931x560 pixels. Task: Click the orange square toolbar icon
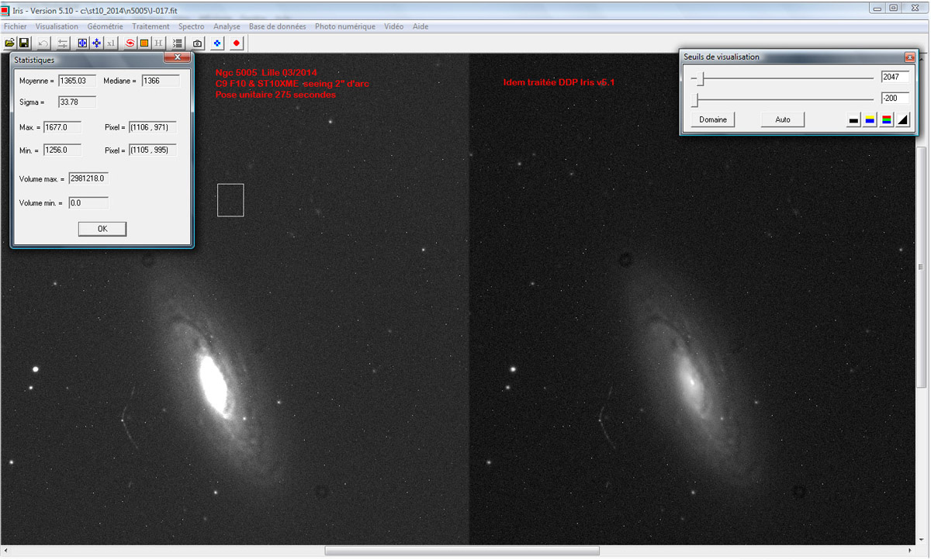coord(144,43)
